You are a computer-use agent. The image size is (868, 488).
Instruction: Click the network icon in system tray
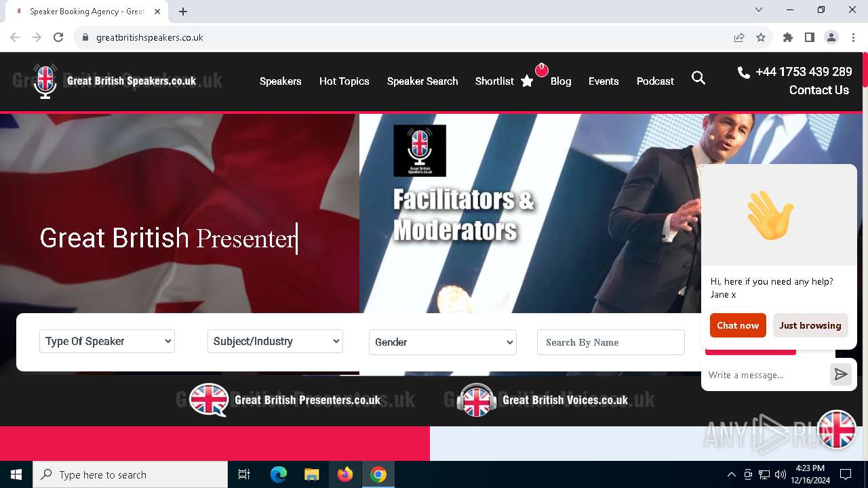coord(764,474)
